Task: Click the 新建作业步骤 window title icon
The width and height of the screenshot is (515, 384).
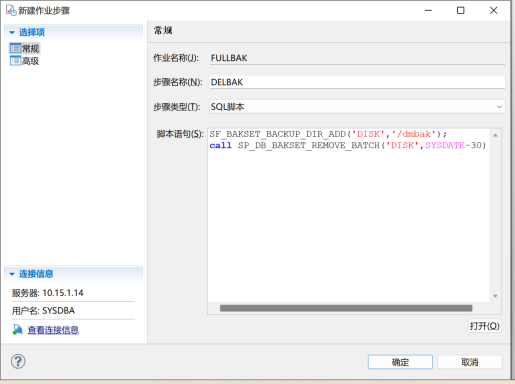Action: (11, 10)
